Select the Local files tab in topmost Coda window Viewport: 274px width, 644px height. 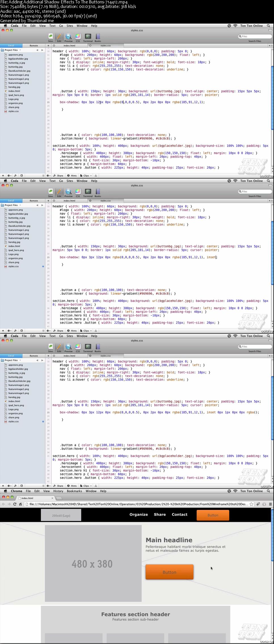[11, 45]
